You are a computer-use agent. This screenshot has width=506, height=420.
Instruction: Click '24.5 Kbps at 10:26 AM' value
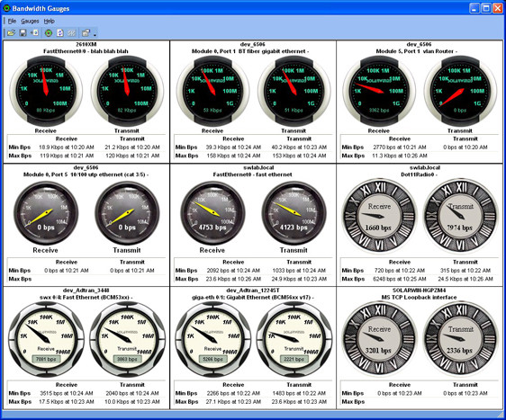click(465, 279)
